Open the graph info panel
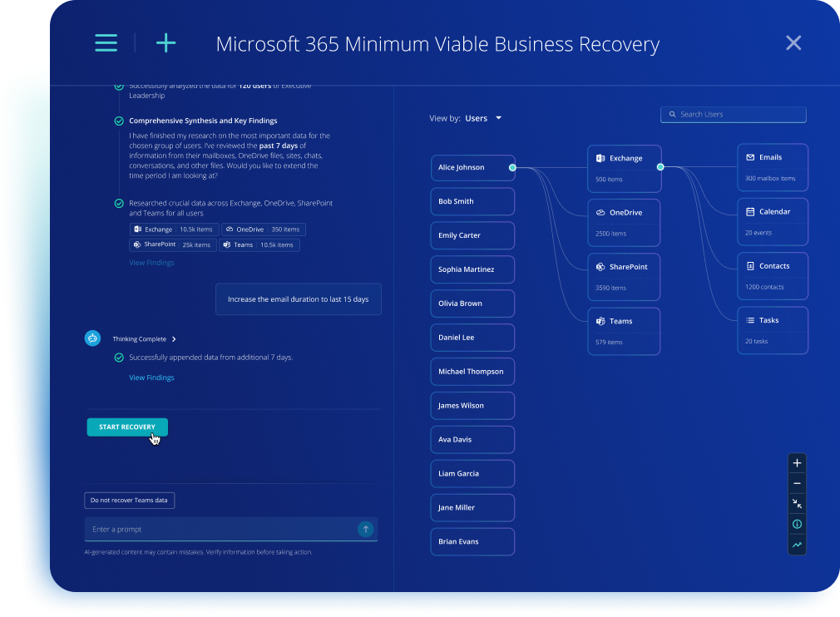840x617 pixels. pos(796,524)
